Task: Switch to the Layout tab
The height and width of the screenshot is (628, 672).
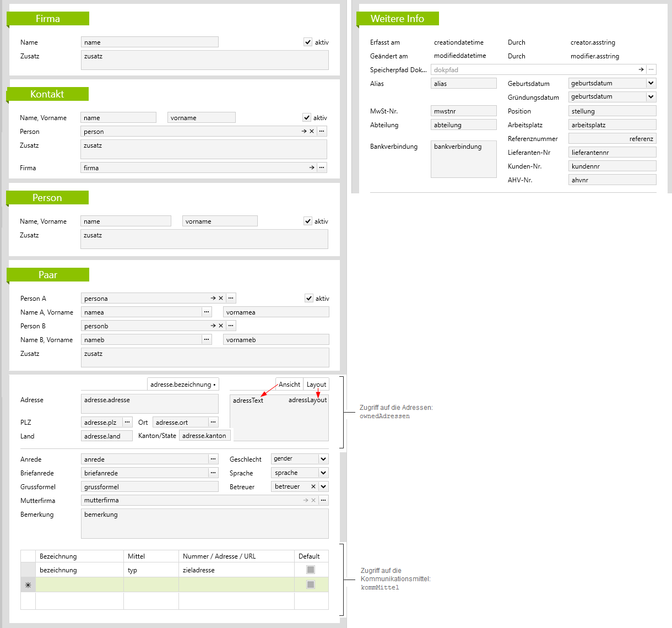Action: [x=316, y=385]
